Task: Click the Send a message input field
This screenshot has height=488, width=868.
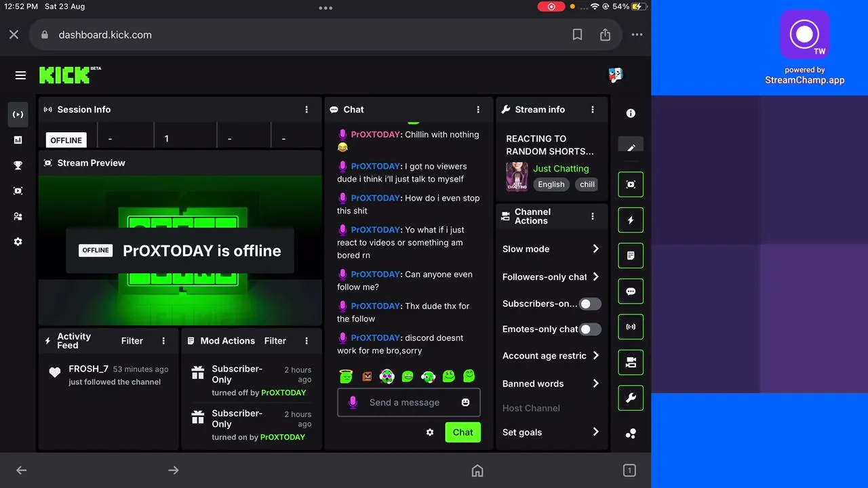Action: click(x=409, y=403)
